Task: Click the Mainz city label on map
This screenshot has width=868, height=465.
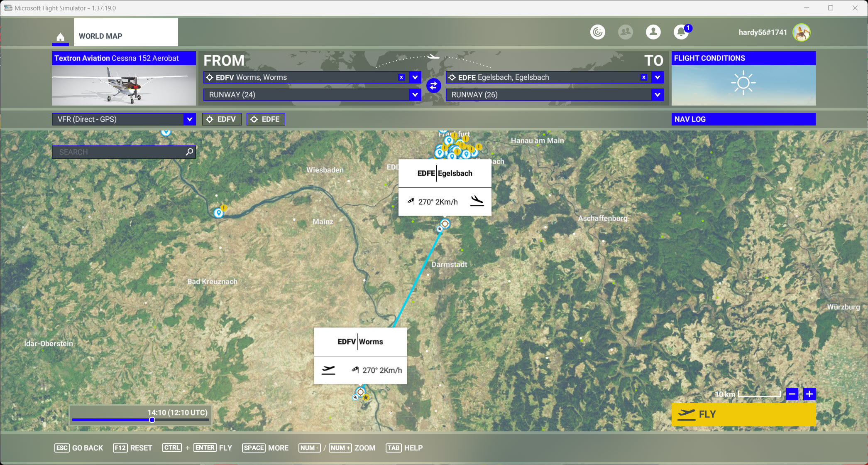Action: 323,221
